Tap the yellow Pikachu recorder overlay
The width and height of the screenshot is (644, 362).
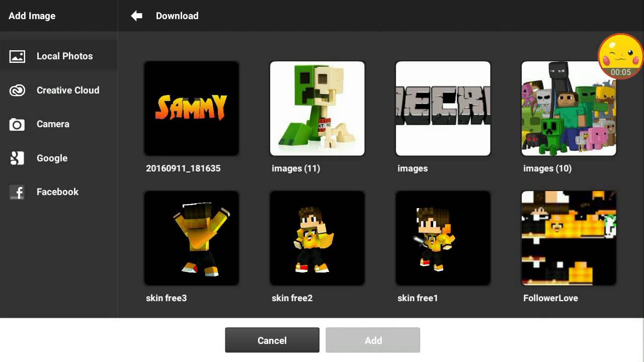[621, 56]
